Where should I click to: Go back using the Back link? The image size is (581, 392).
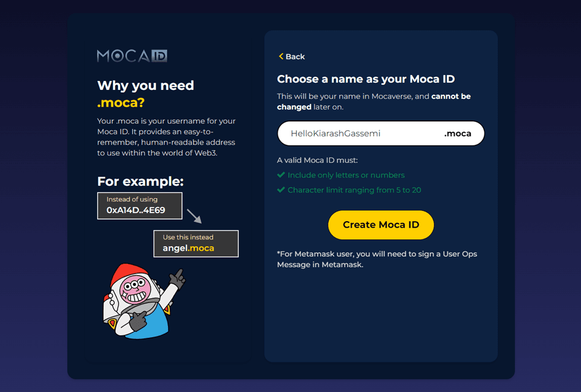coord(291,57)
